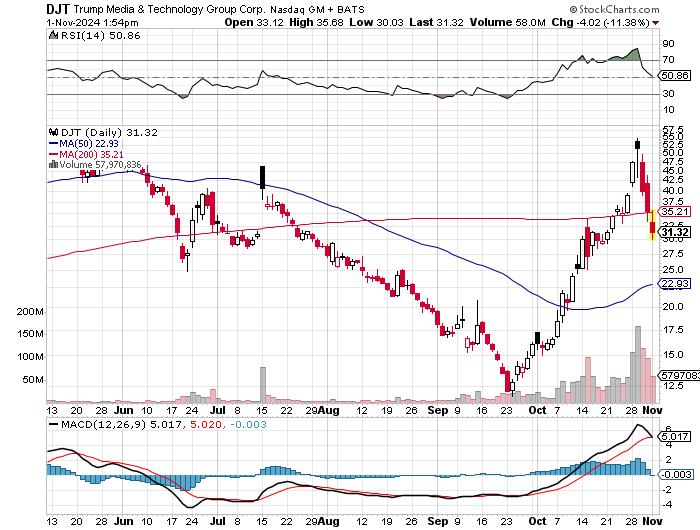
Task: Click the -0.003 histogram tag on the right axis
Action: coord(676,475)
